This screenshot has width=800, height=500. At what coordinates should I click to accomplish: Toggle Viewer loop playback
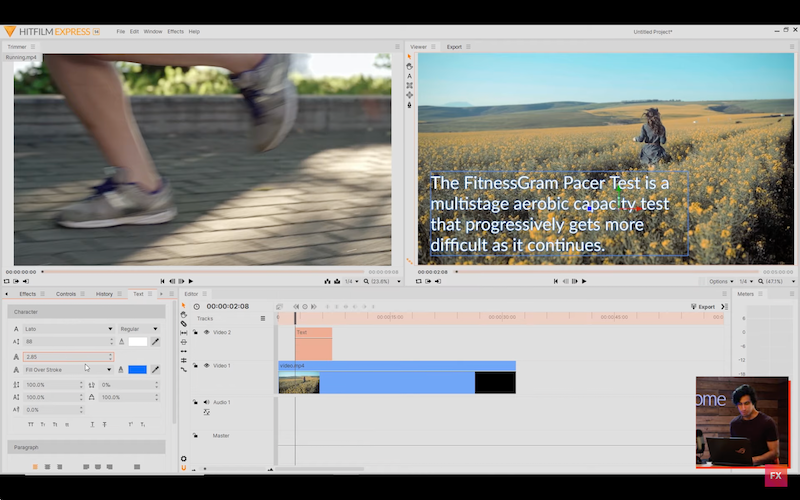coord(418,282)
